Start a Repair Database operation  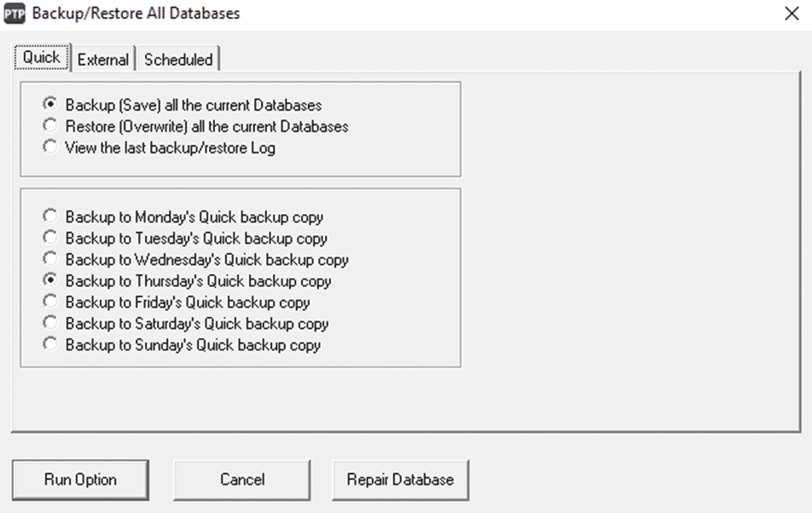[x=399, y=479]
